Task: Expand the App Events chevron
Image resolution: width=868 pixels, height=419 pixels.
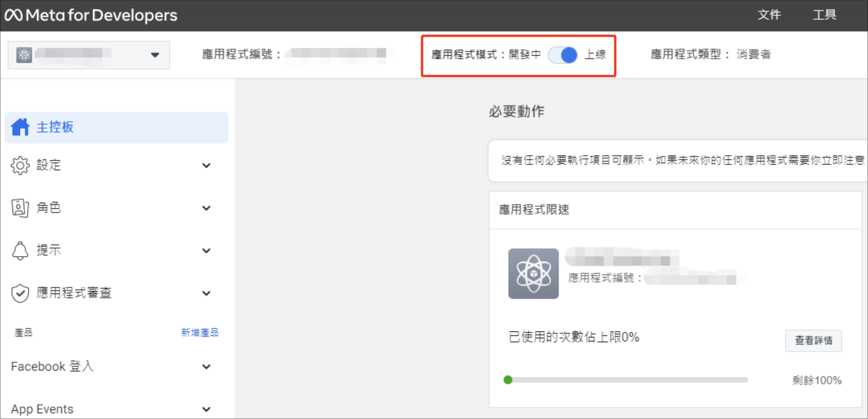Action: tap(206, 409)
